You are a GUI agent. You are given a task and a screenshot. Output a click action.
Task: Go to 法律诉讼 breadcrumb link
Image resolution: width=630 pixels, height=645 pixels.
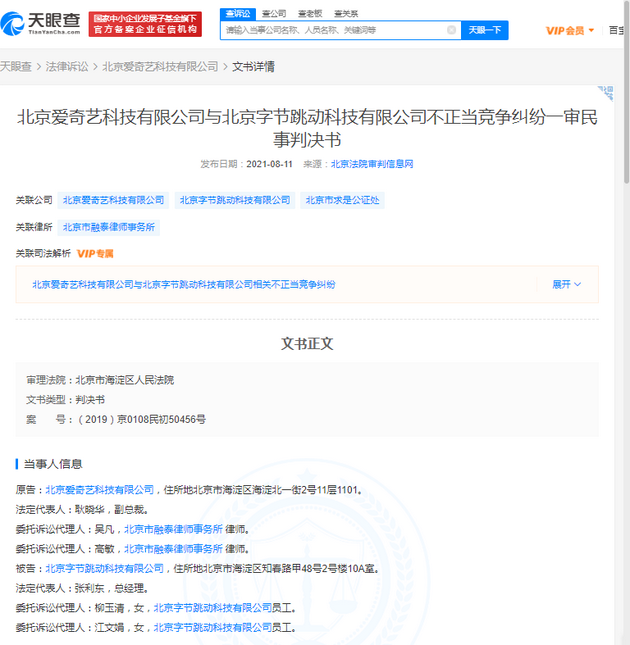point(67,67)
